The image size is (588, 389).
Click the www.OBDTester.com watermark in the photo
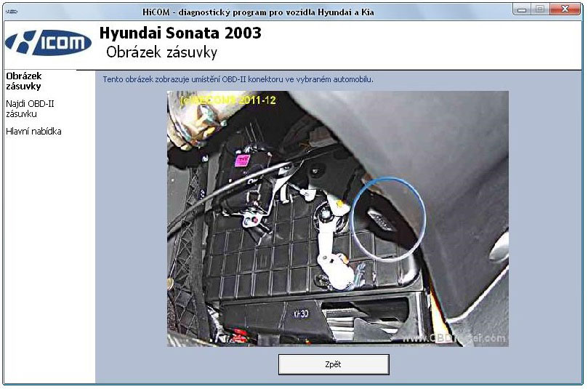tap(454, 338)
